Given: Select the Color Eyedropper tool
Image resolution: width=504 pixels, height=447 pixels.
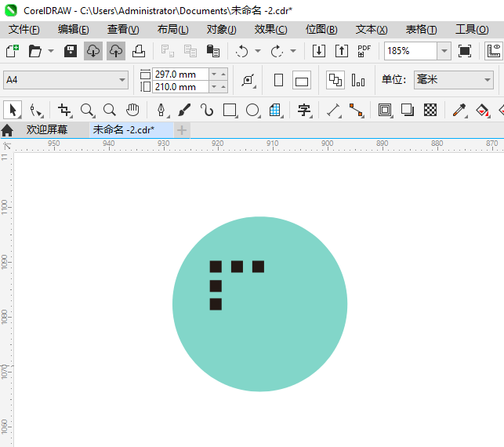Looking at the screenshot, I should 459,111.
